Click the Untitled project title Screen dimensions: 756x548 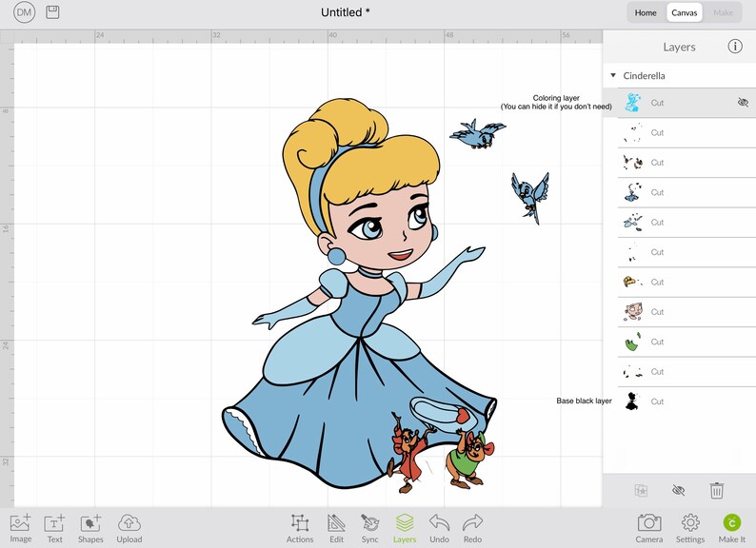tap(346, 12)
